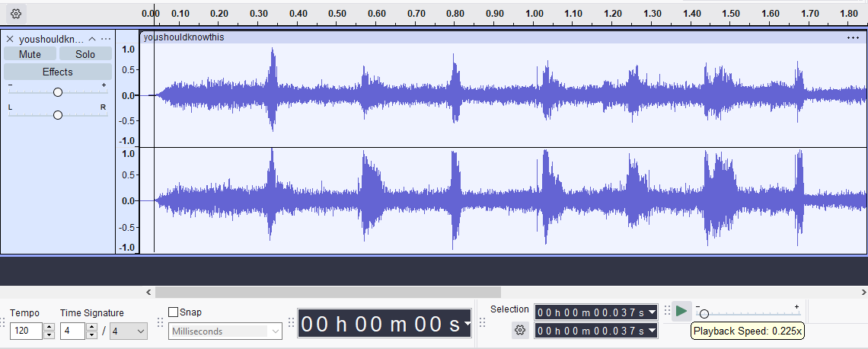Click the -1.0 value on lower channel scale
The image size is (868, 349).
126,248
